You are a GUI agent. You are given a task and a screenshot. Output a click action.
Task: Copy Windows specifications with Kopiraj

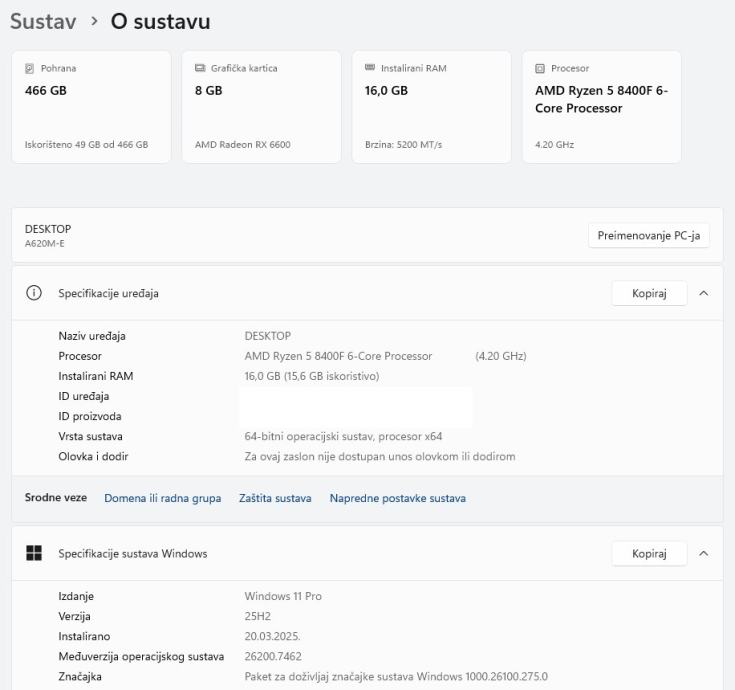[649, 554]
